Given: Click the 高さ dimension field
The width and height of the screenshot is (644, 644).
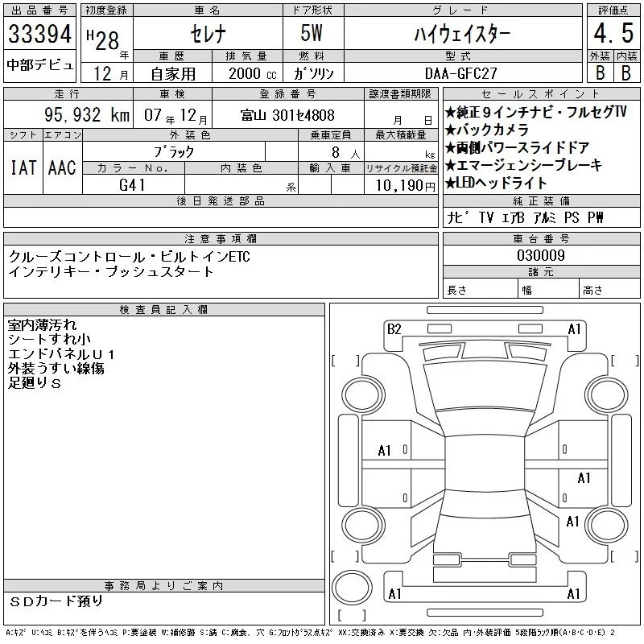Looking at the screenshot, I should 609,290.
